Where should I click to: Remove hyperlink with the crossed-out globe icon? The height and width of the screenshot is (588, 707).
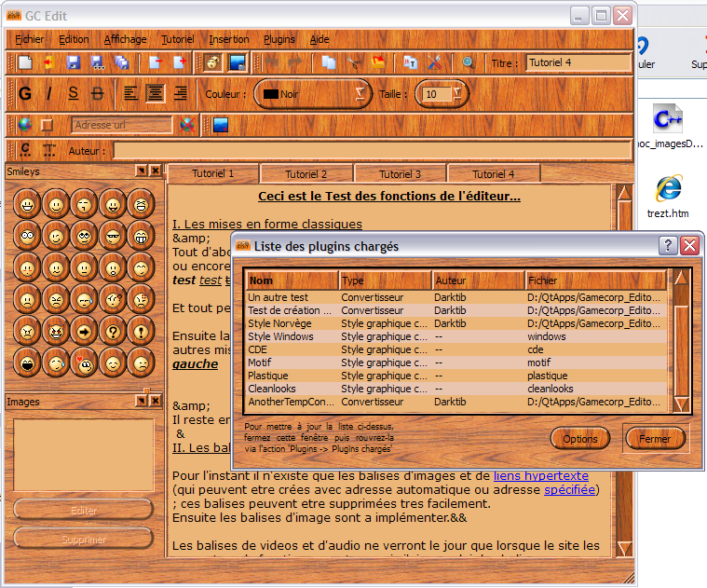[187, 125]
